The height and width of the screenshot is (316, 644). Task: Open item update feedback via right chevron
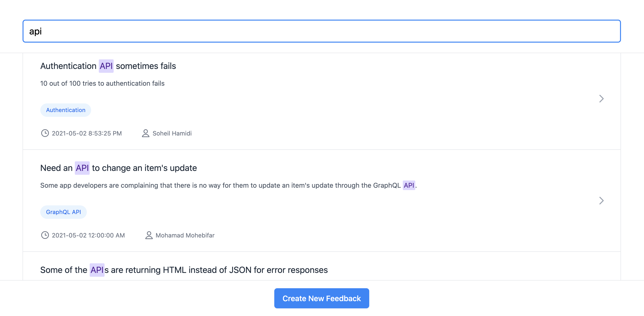(x=601, y=200)
